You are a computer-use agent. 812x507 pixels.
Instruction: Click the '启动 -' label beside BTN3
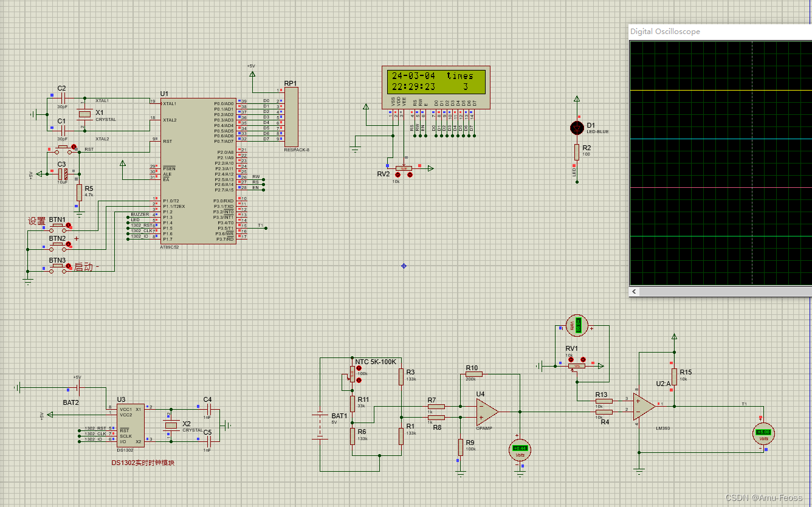[86, 267]
